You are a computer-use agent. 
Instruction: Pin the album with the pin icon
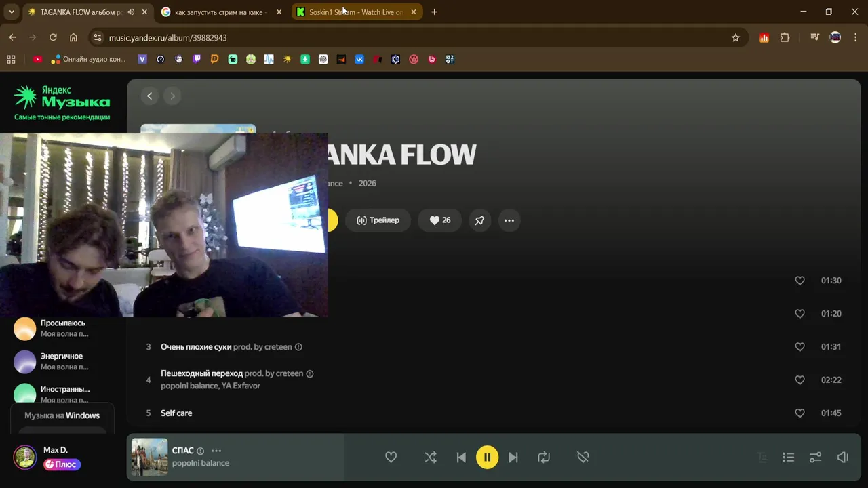479,220
